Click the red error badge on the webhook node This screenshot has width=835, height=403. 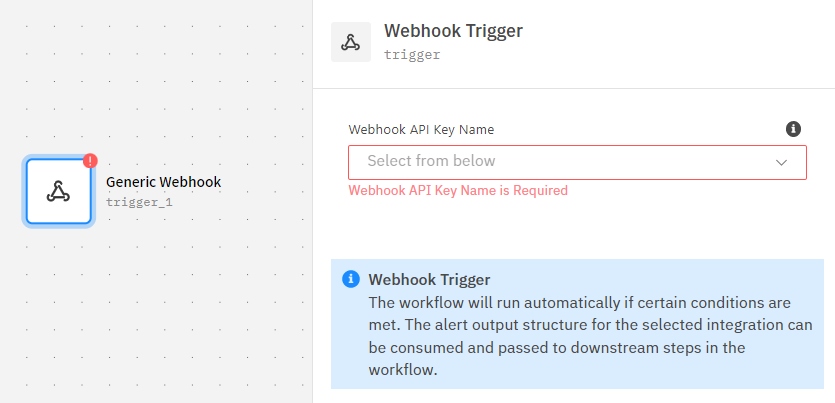90,160
